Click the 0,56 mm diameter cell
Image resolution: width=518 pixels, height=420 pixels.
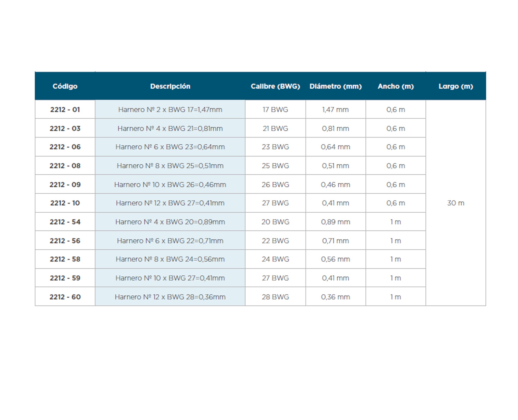click(335, 259)
